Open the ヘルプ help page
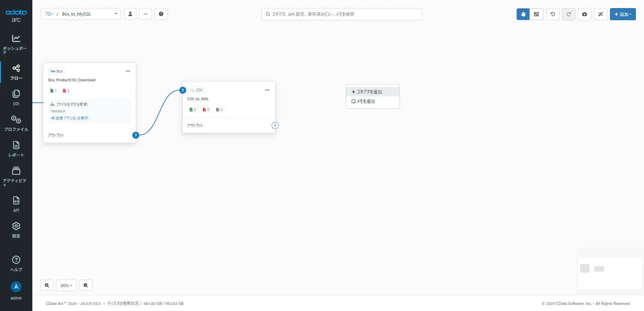 [16, 264]
